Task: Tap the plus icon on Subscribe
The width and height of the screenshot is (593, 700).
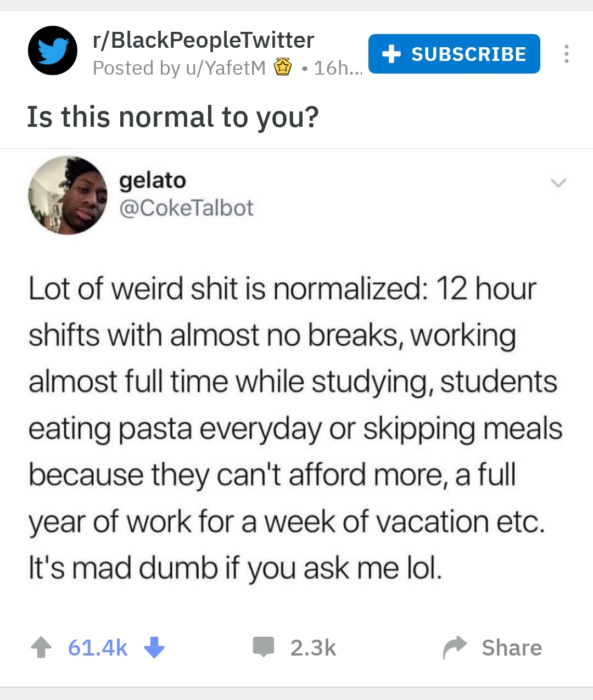Action: click(x=391, y=54)
